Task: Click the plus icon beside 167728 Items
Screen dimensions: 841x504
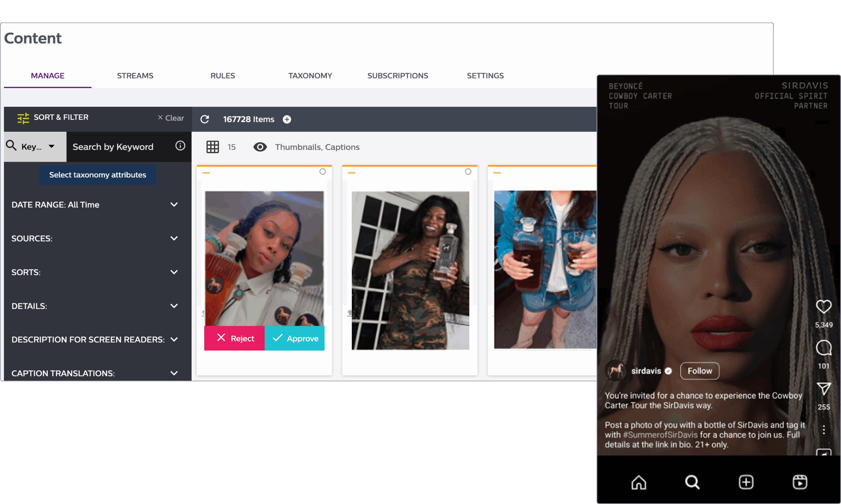Action: click(287, 119)
